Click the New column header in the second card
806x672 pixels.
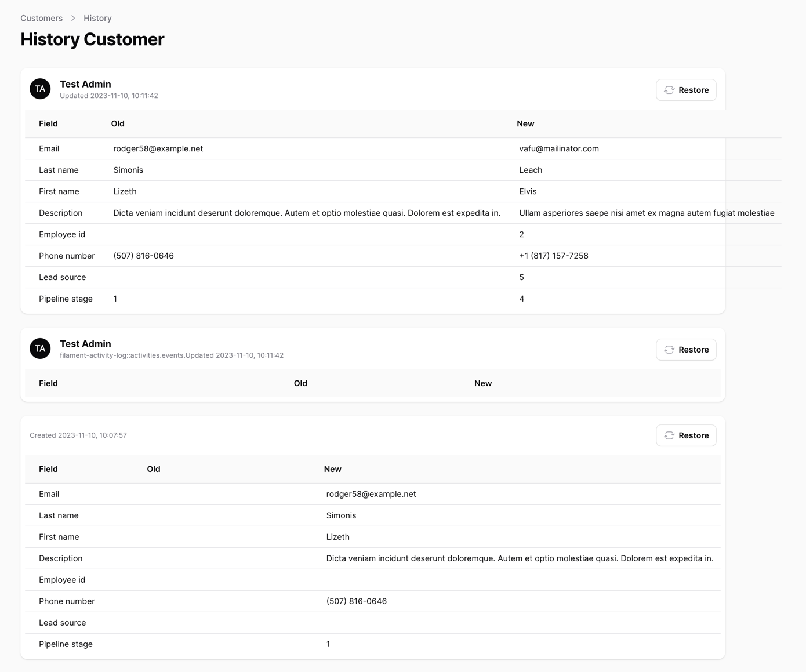[483, 383]
